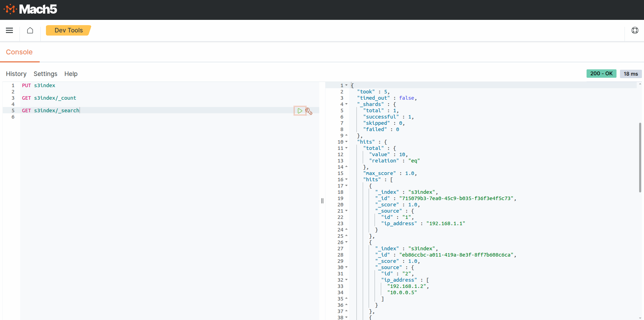Collapse the _shards object in the response
The width and height of the screenshot is (644, 320).
tap(346, 104)
